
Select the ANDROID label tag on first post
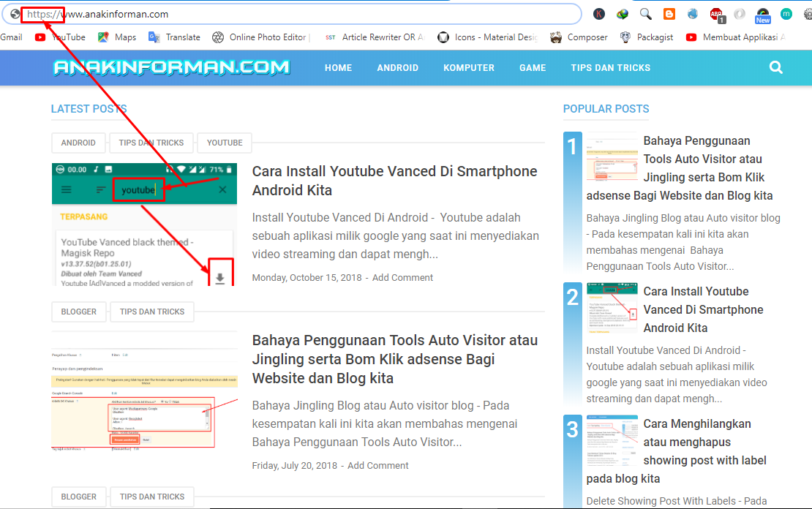(78, 143)
